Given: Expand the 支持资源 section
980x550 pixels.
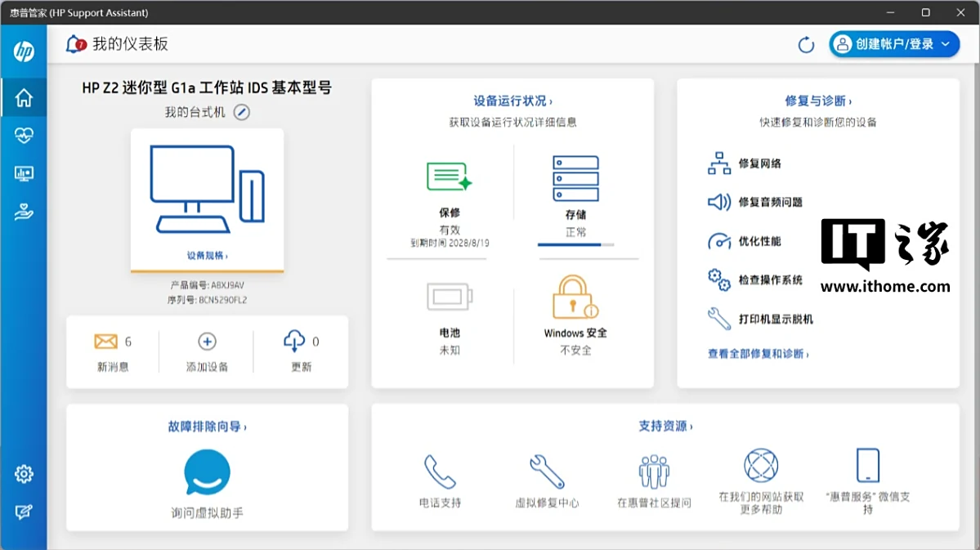Looking at the screenshot, I should 664,426.
